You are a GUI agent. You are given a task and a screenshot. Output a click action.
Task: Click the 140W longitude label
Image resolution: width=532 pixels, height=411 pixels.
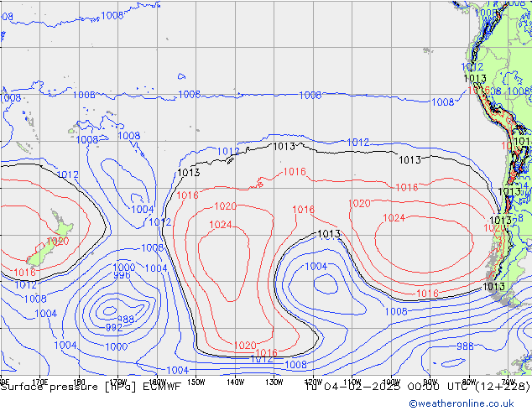[x=236, y=381]
